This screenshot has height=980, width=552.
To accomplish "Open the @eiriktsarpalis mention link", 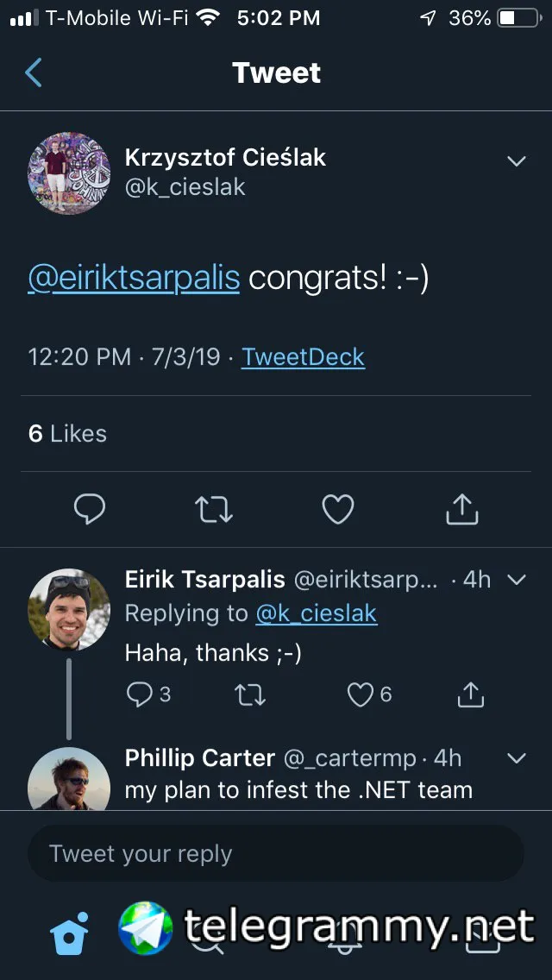I will pos(134,279).
